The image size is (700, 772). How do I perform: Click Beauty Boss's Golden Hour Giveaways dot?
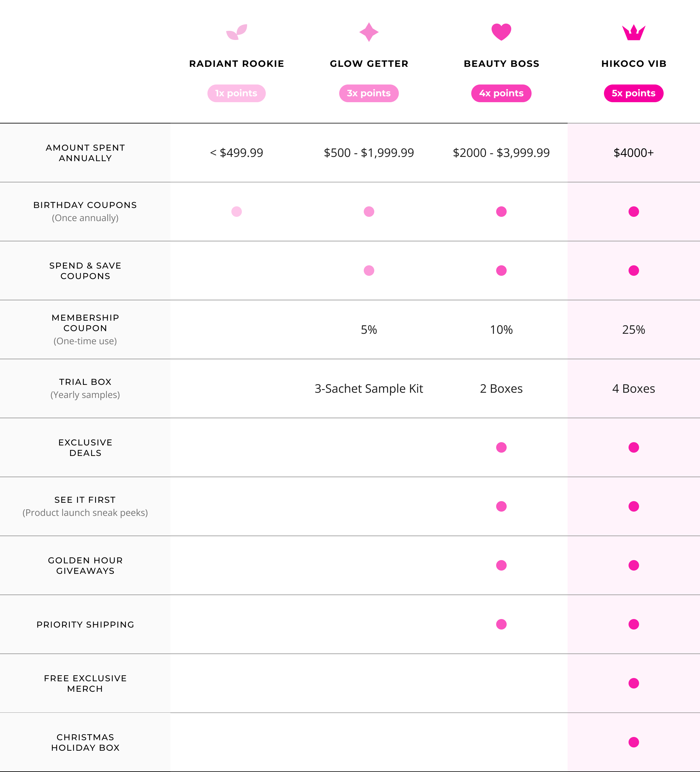[x=501, y=566]
